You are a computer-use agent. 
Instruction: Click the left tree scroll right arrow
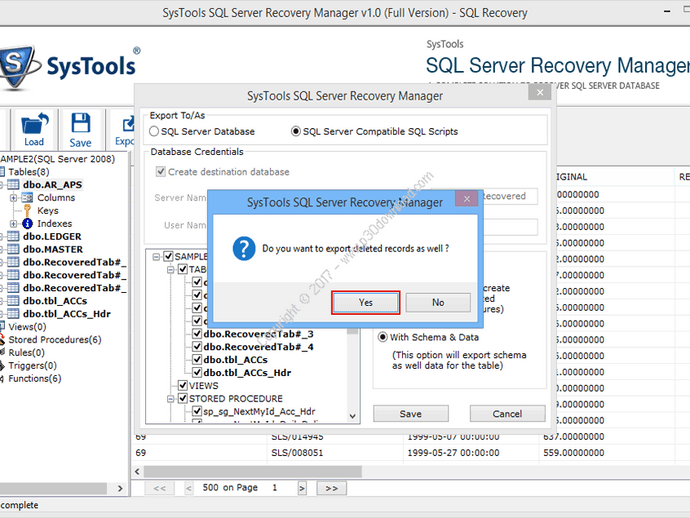click(120, 488)
